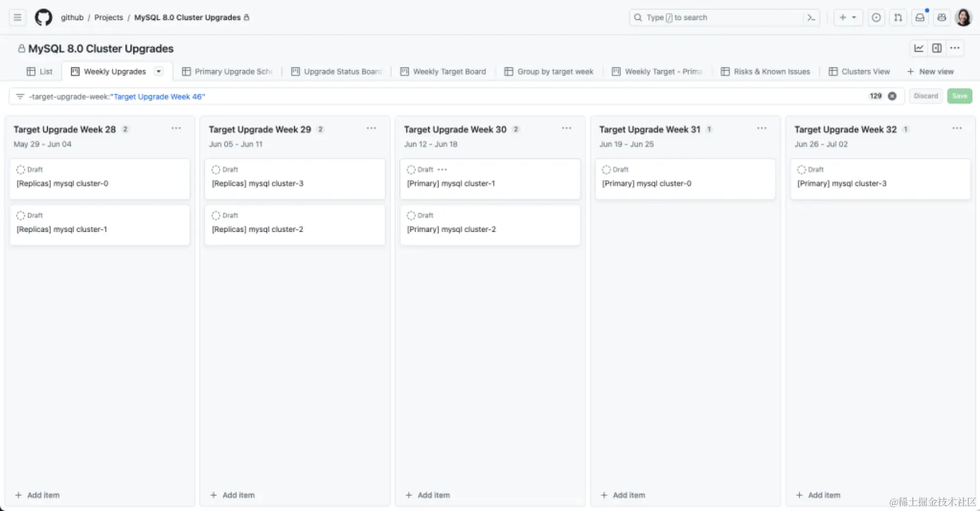Open Week 31 column options menu
The height and width of the screenshot is (511, 980).
[762, 128]
